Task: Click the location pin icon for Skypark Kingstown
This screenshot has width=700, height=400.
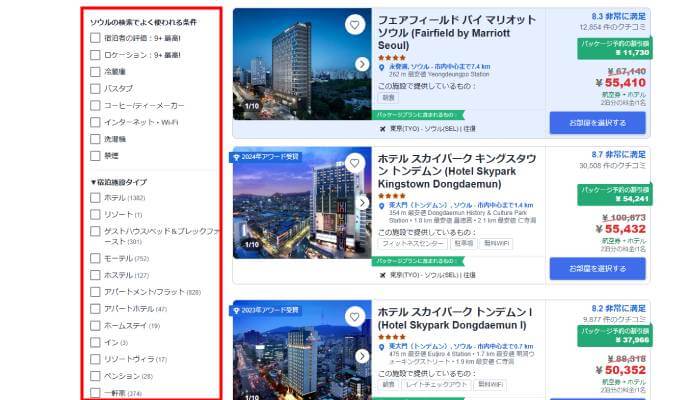Action: tap(382, 206)
